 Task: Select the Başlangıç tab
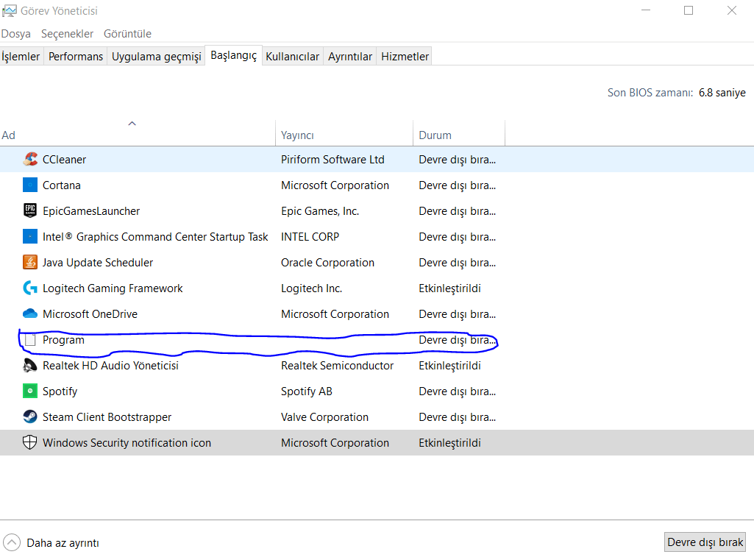click(234, 55)
